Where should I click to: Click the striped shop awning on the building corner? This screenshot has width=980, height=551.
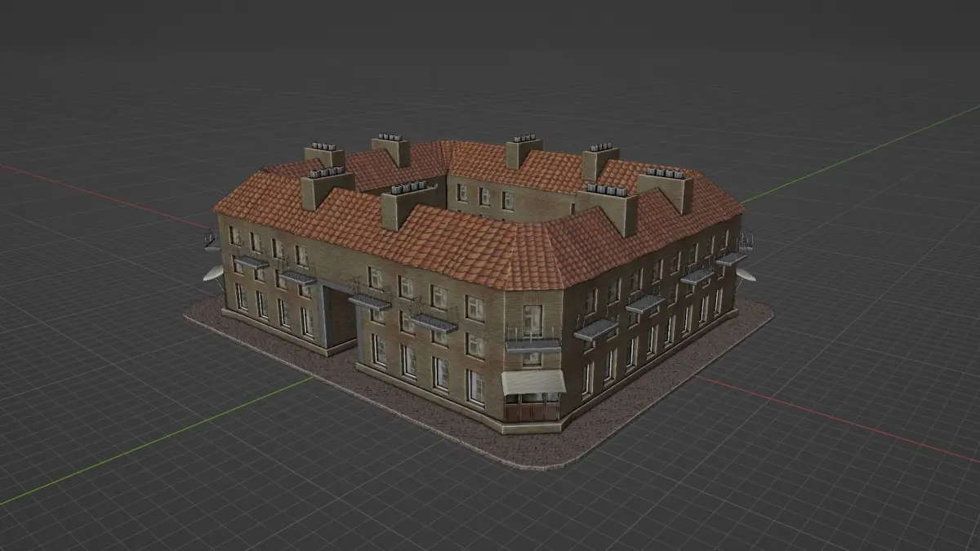(533, 382)
